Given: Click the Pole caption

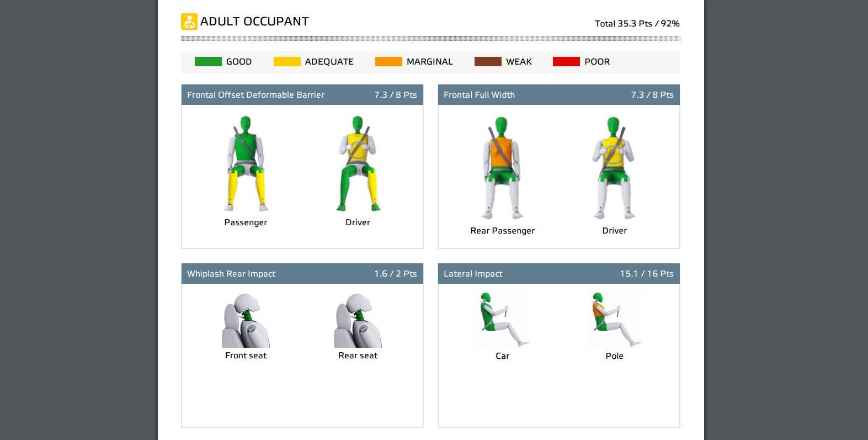Looking at the screenshot, I should click(x=614, y=356).
